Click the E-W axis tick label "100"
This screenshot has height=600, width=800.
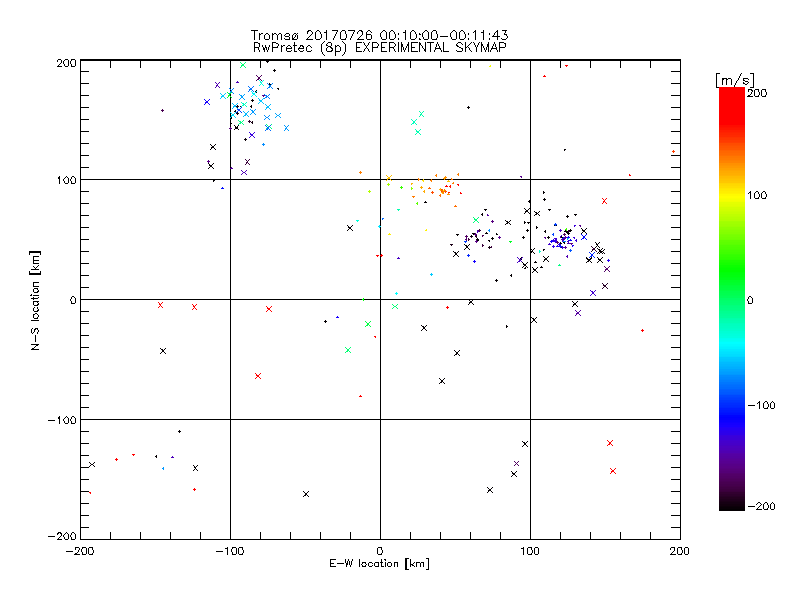[x=530, y=551]
